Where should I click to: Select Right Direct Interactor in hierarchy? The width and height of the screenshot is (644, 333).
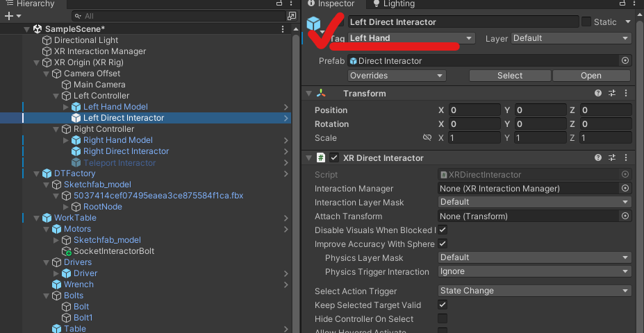pyautogui.click(x=126, y=151)
